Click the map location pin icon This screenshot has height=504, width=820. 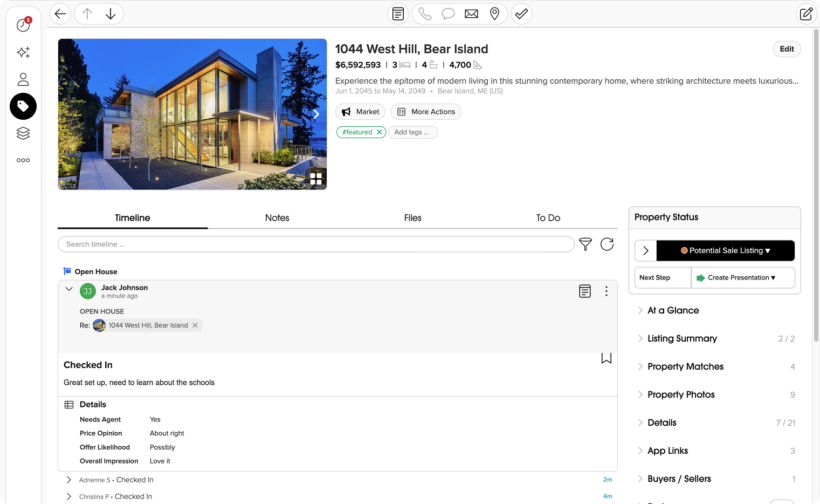[494, 14]
